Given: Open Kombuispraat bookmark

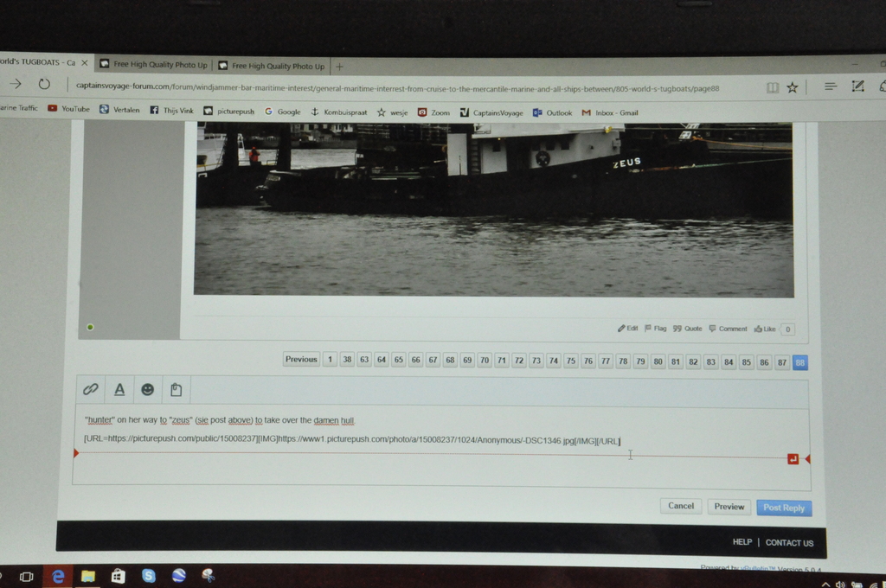Looking at the screenshot, I should point(339,112).
